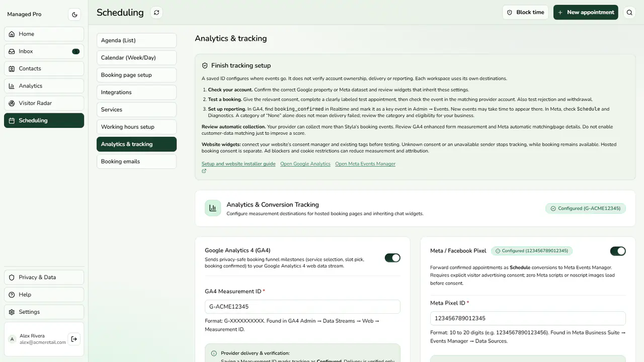Create a New appointment
Screen dimensions: 644x362
[x=586, y=13]
